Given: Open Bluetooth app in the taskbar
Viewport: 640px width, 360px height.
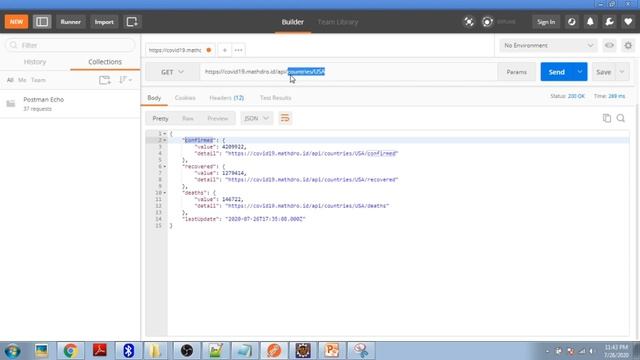Looking at the screenshot, I should (x=129, y=351).
